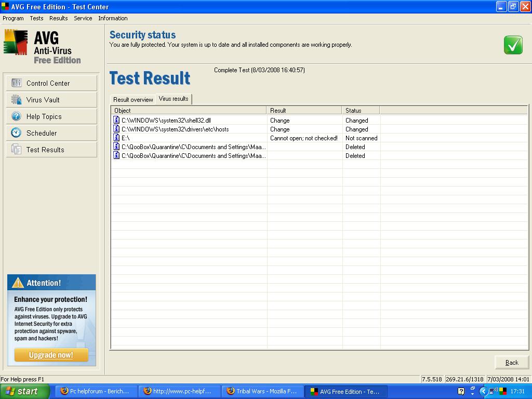Click the green security status checkmark icon
Viewport: 532px width, 399px height.
coord(513,45)
